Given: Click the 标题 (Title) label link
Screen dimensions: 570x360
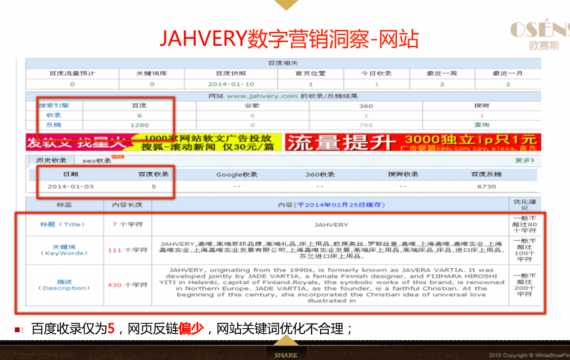Looking at the screenshot, I should 62,224.
